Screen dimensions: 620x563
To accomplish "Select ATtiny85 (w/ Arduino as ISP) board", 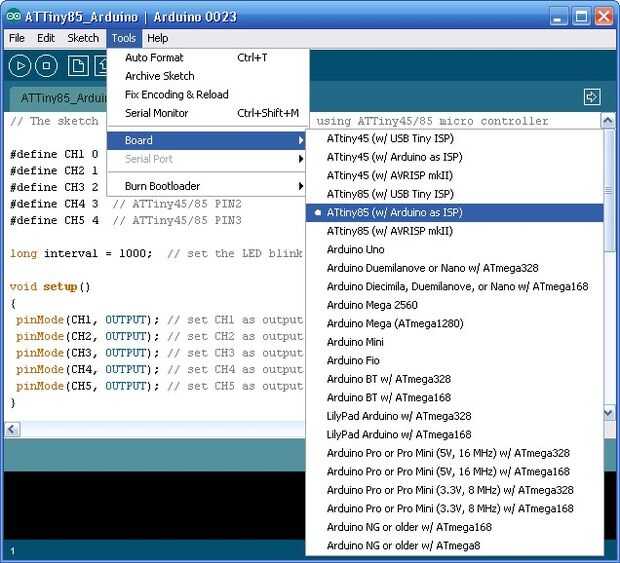I will click(455, 213).
